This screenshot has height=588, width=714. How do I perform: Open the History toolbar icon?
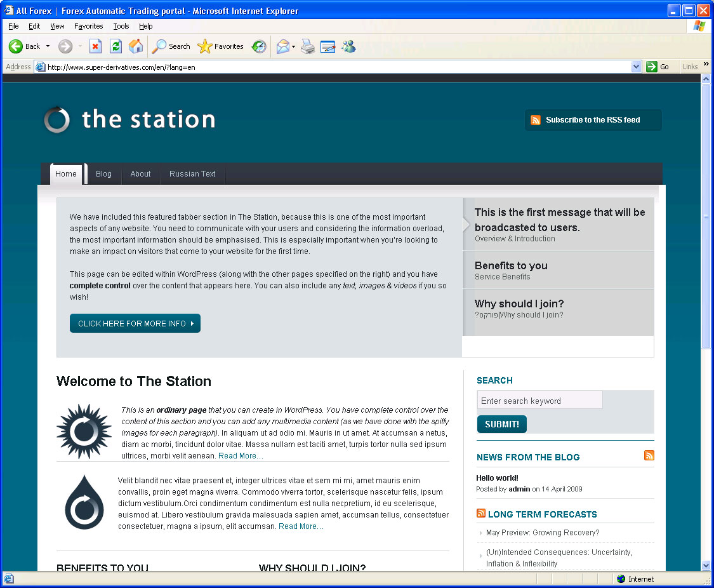(259, 46)
